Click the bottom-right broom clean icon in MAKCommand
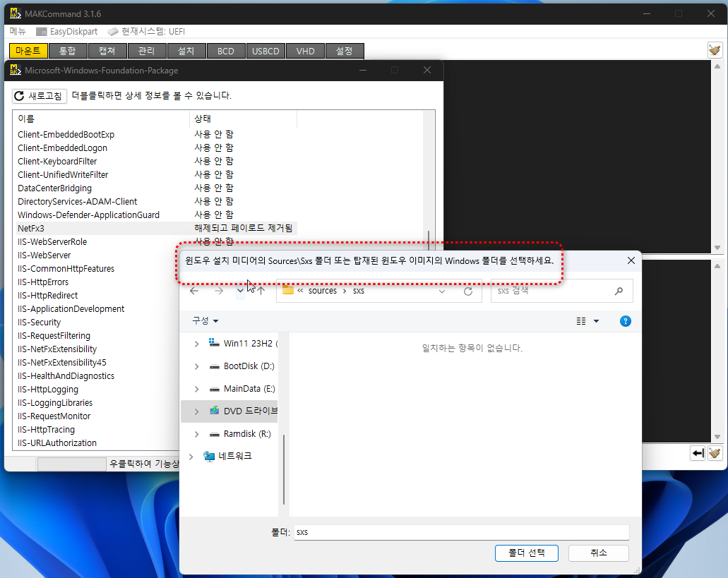The height and width of the screenshot is (578, 728). (715, 453)
